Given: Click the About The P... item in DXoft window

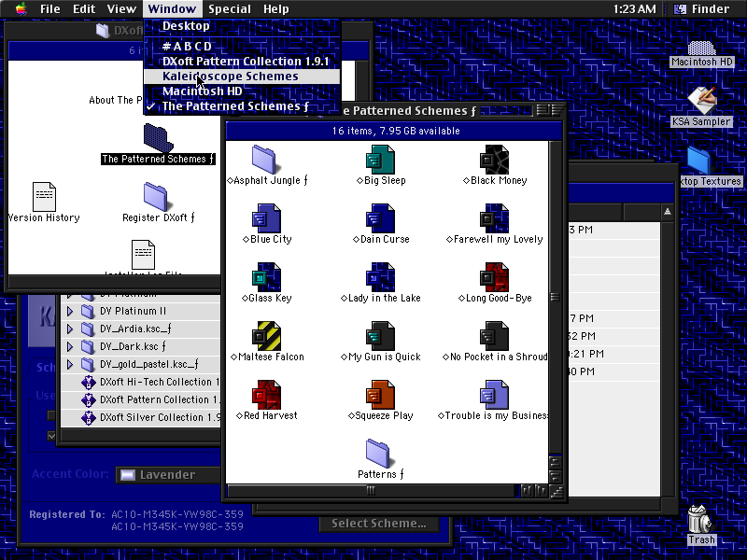Looking at the screenshot, I should [x=115, y=100].
